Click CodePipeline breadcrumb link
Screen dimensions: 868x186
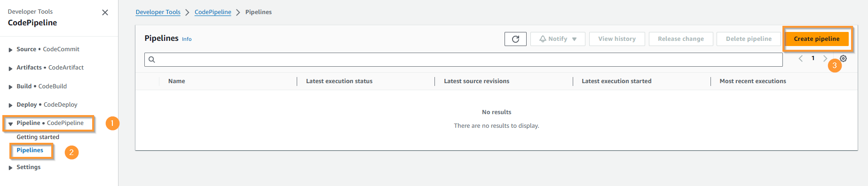click(213, 12)
